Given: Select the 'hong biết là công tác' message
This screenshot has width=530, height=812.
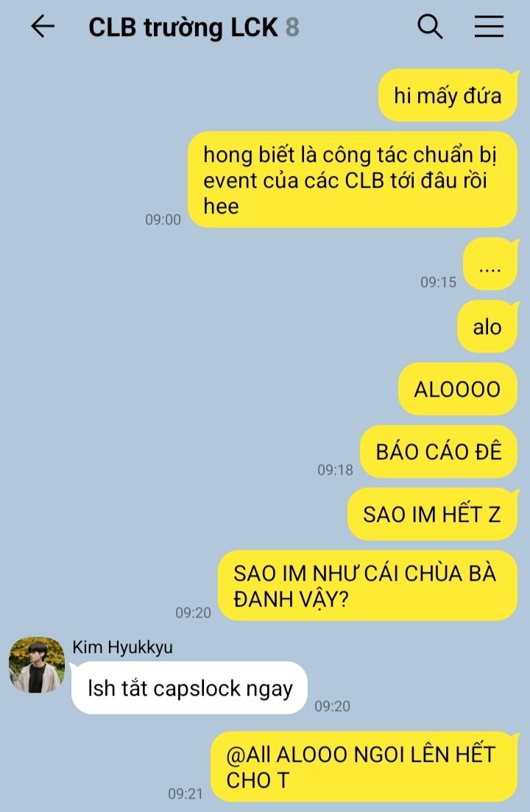Looking at the screenshot, I should pyautogui.click(x=353, y=180).
